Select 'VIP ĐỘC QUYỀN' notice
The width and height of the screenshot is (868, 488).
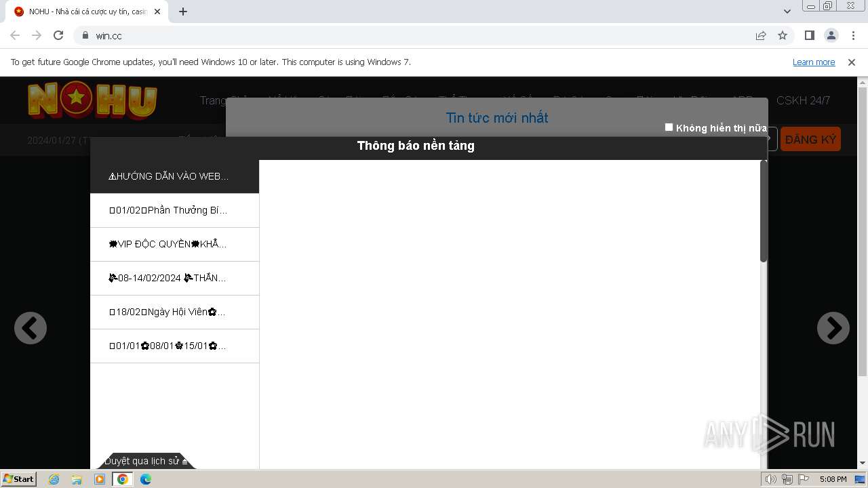point(174,244)
